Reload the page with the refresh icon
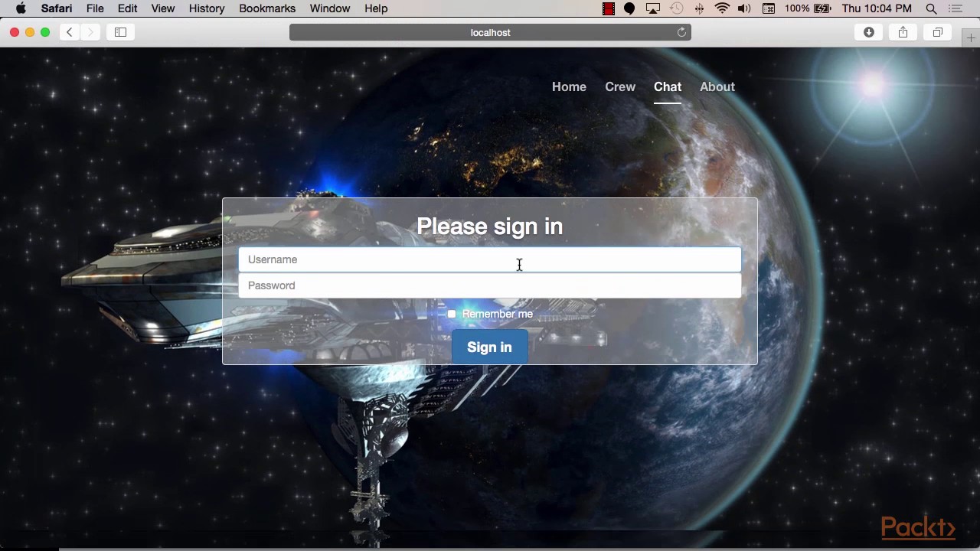Screen dimensions: 980x551 [681, 32]
